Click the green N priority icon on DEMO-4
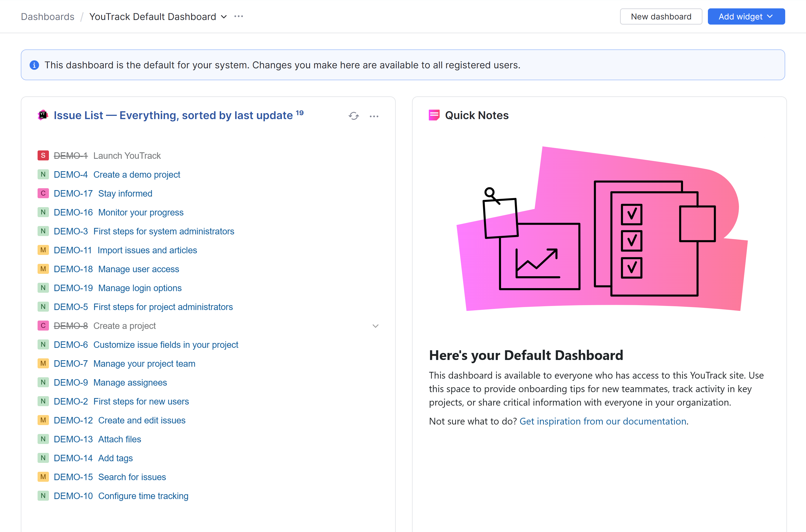This screenshot has height=532, width=806. click(x=43, y=174)
